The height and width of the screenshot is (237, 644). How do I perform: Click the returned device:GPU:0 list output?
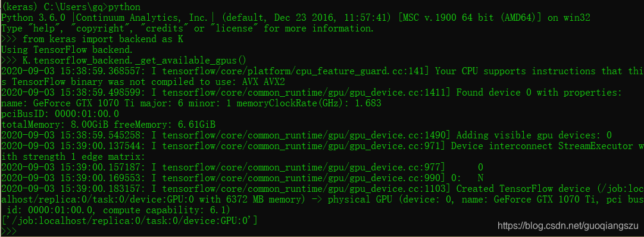129,220
